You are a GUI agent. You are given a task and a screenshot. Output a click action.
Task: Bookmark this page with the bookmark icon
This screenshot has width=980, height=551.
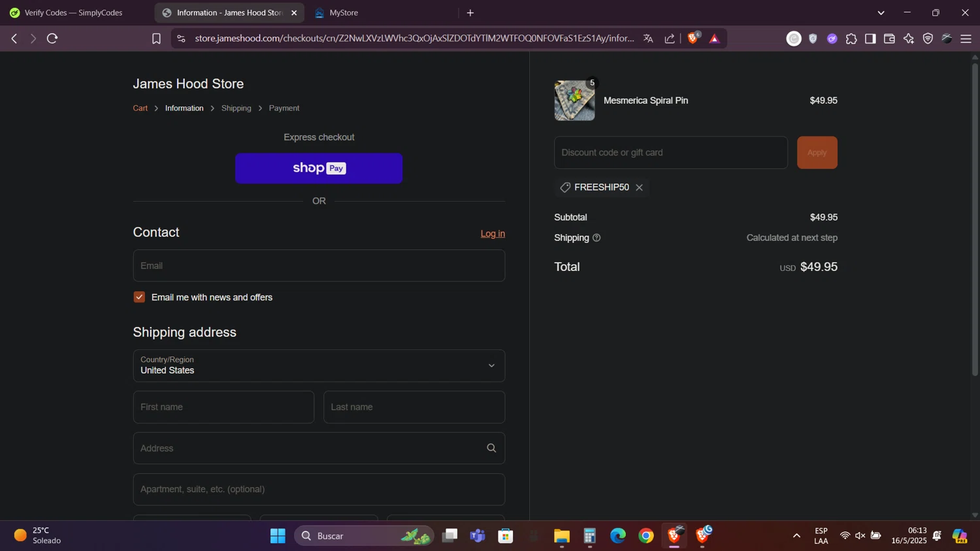[156, 39]
